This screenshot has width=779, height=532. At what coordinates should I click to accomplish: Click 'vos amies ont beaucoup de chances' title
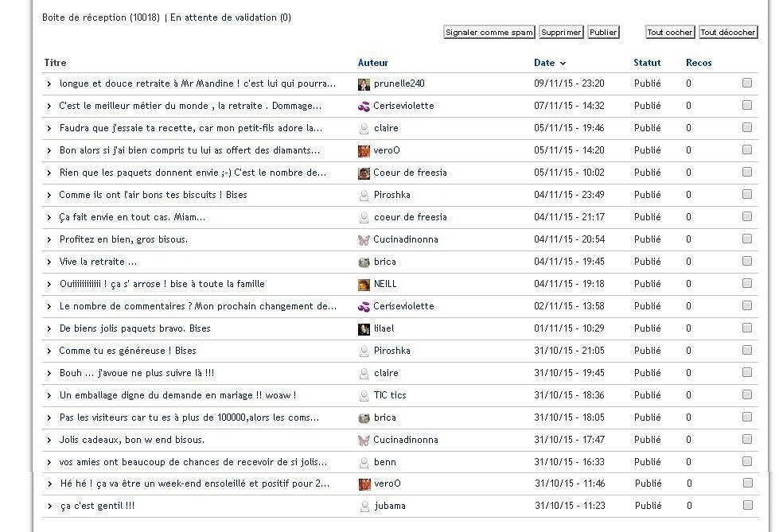[193, 462]
